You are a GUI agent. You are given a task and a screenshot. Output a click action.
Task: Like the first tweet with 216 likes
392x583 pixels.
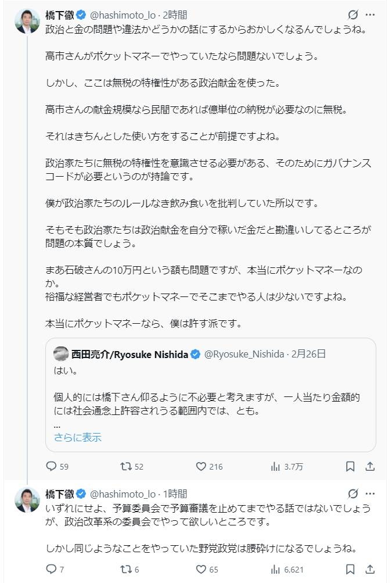coord(202,466)
